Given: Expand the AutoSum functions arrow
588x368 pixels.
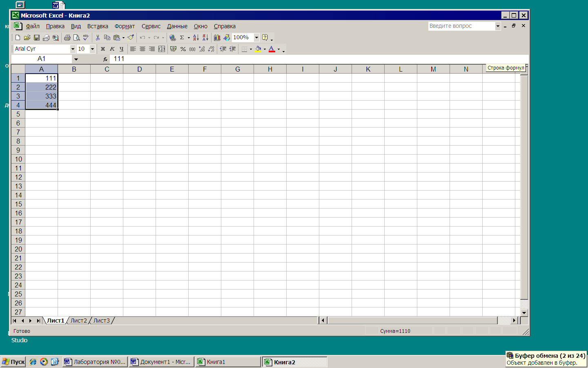Looking at the screenshot, I should point(189,38).
